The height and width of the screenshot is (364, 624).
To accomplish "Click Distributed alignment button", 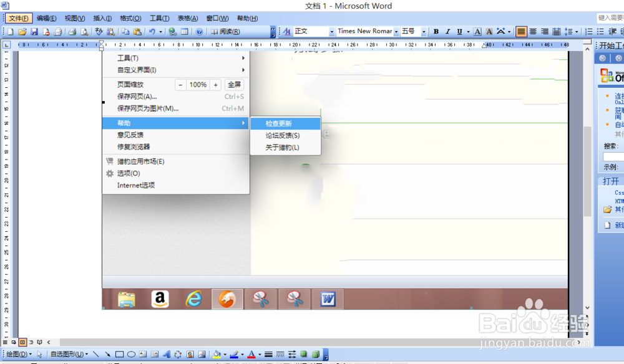I will tap(557, 31).
